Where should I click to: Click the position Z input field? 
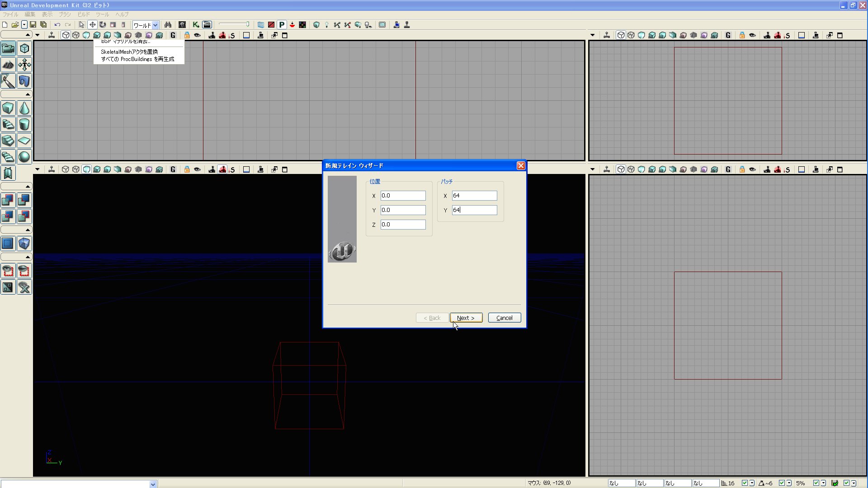point(402,225)
